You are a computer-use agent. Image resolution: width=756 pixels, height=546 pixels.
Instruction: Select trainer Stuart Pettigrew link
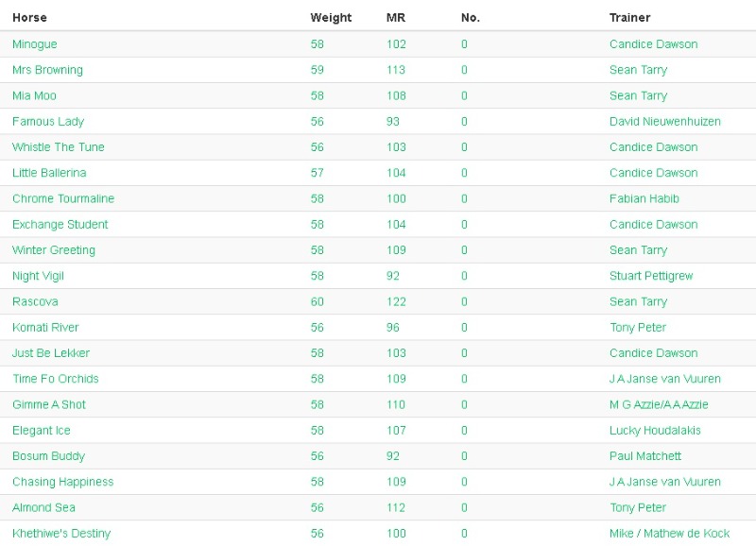coord(651,276)
